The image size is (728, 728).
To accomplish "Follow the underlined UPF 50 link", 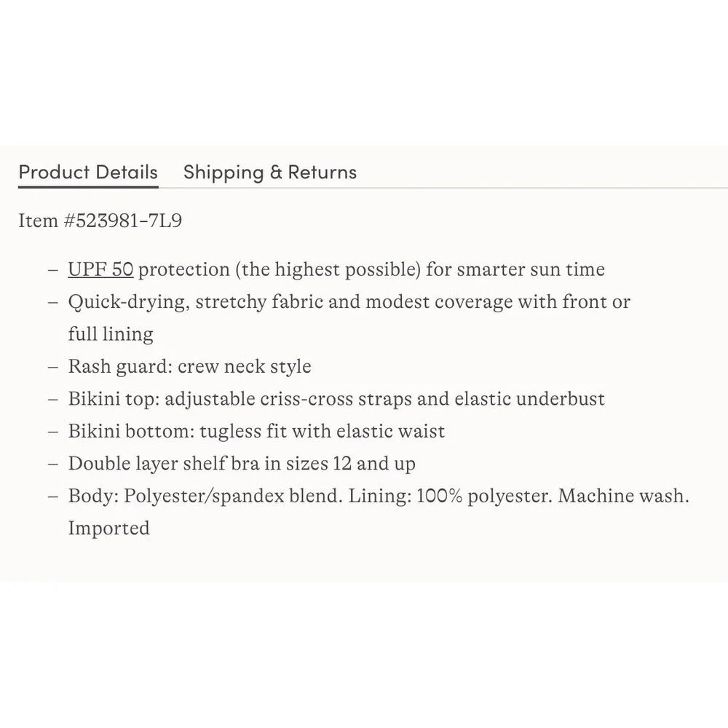I will point(100,269).
